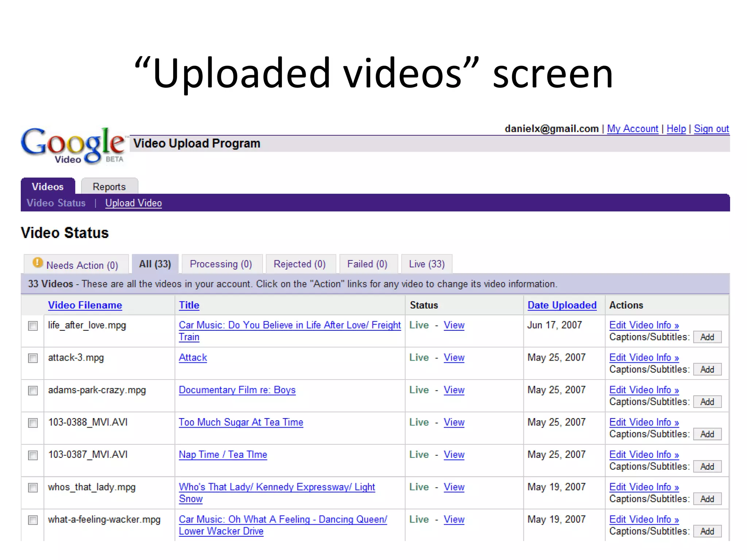Click the danielx@gmail.com account text
This screenshot has height=560, width=747.
[x=551, y=129]
